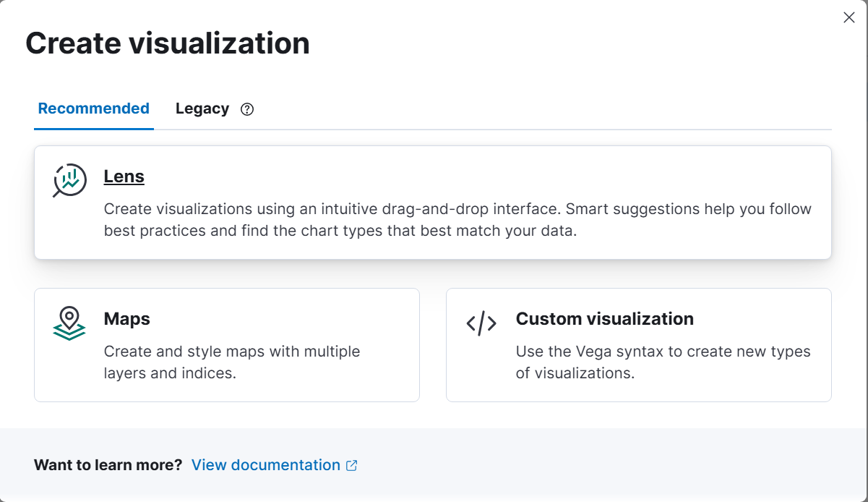
Task: Click the Vega syntax description text
Action: pos(663,362)
